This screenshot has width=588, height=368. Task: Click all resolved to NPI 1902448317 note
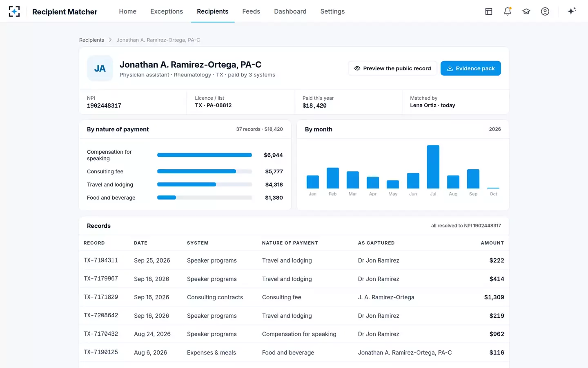tap(466, 226)
